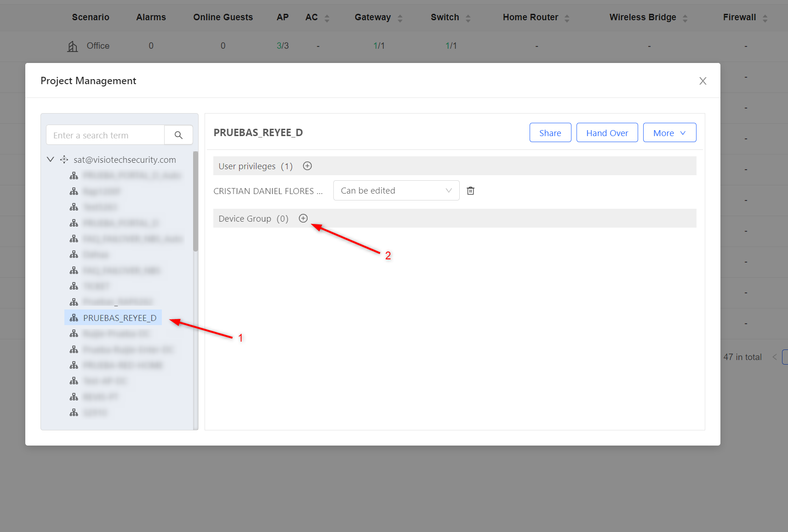Click the search magnifier icon button
This screenshot has width=788, height=532.
point(178,135)
